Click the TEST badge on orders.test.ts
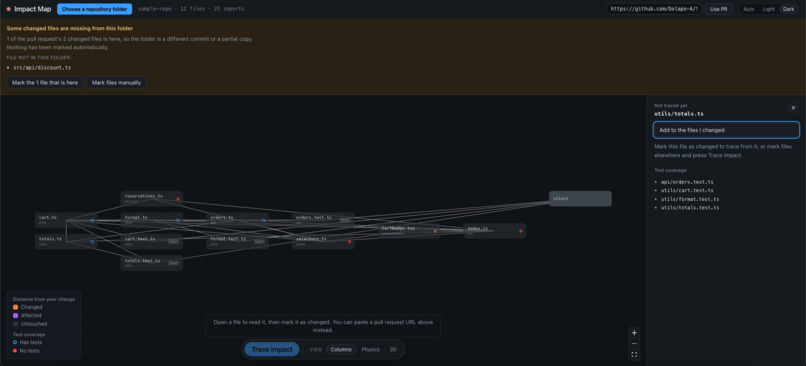This screenshot has height=366, width=806. pyautogui.click(x=345, y=220)
